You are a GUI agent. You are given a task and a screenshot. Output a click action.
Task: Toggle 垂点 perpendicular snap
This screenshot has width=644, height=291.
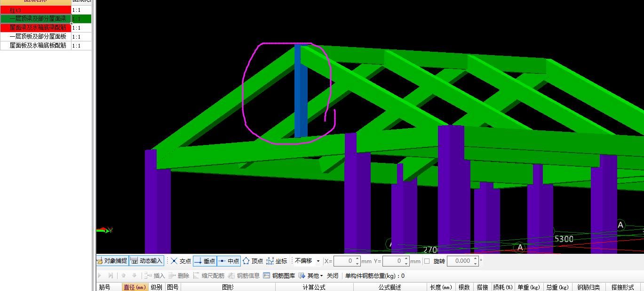click(x=205, y=261)
